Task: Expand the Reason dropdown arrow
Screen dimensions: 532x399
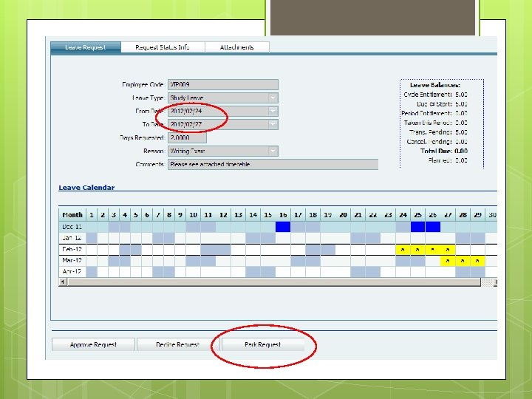Action: [273, 151]
